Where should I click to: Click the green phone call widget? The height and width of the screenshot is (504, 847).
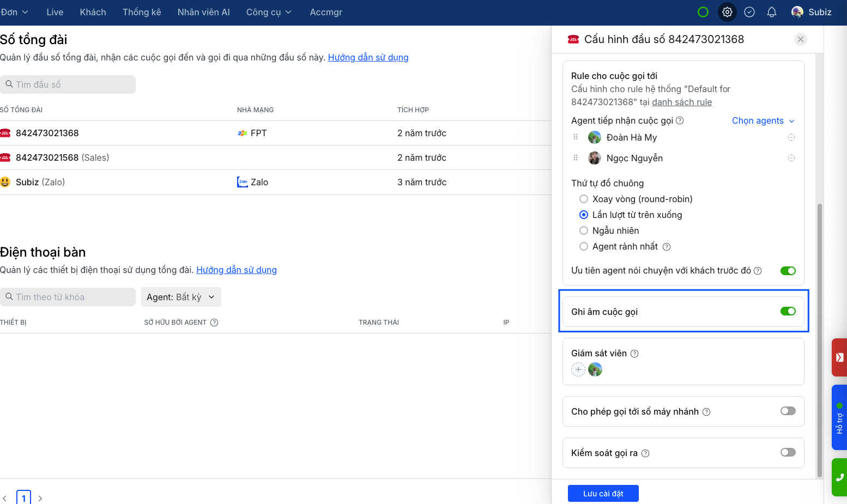coord(839,477)
